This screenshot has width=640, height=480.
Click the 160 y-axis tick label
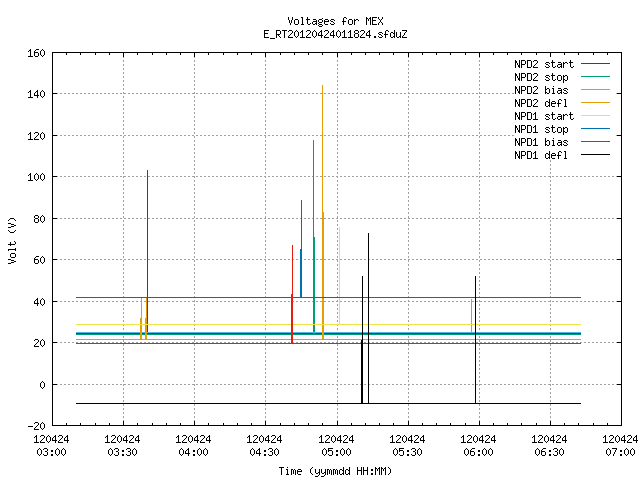click(36, 53)
